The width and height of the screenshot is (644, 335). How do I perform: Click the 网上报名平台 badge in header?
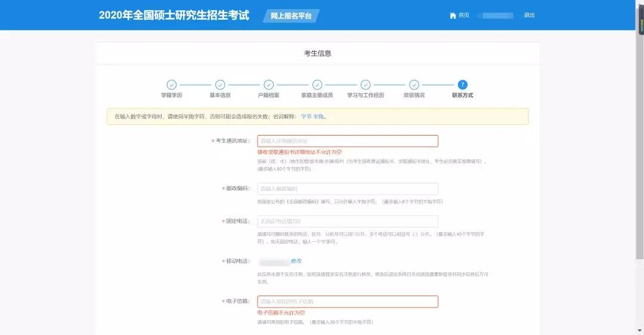pyautogui.click(x=291, y=16)
